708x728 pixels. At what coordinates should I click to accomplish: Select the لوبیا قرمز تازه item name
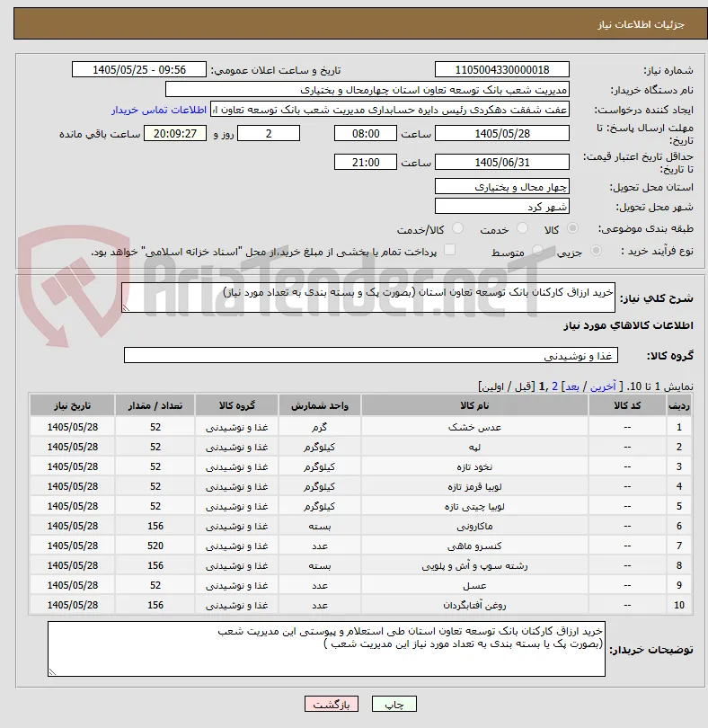pos(474,486)
